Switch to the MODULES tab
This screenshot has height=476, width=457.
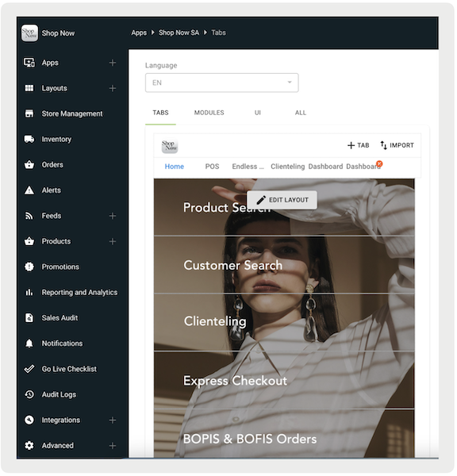(x=209, y=113)
